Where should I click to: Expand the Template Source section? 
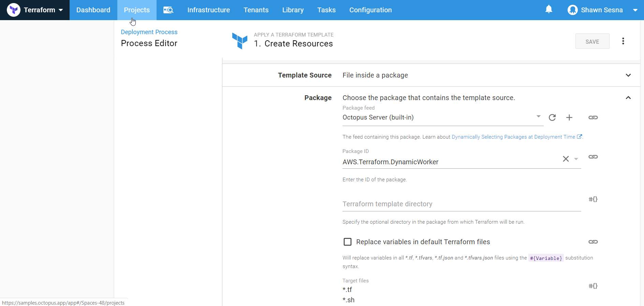tap(628, 75)
